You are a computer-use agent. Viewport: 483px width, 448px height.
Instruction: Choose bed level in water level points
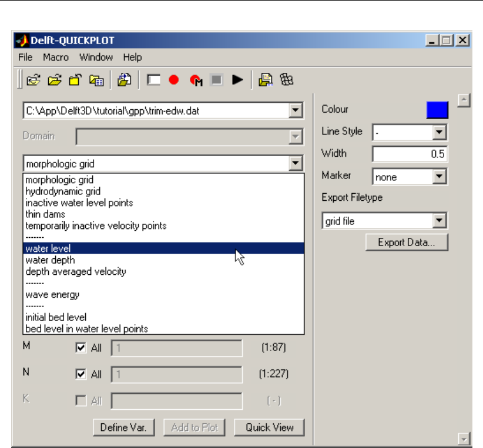(163, 329)
